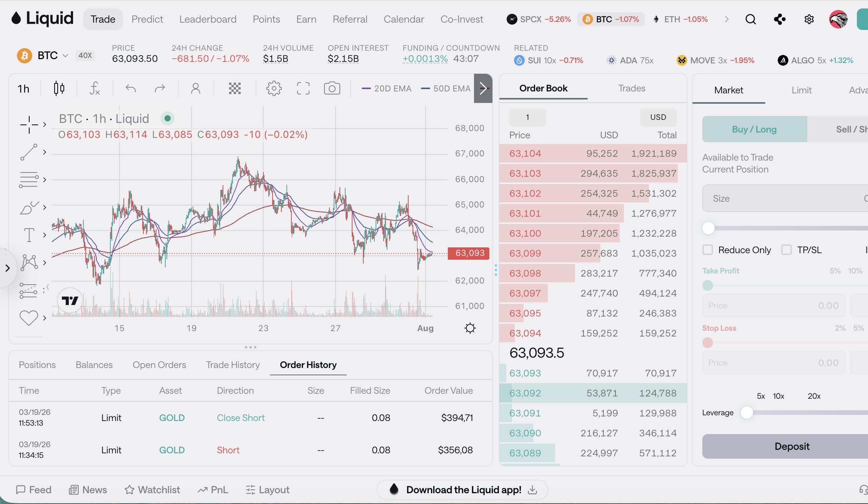Open order book grouping selector showing 1
The width and height of the screenshot is (868, 504).
click(527, 117)
